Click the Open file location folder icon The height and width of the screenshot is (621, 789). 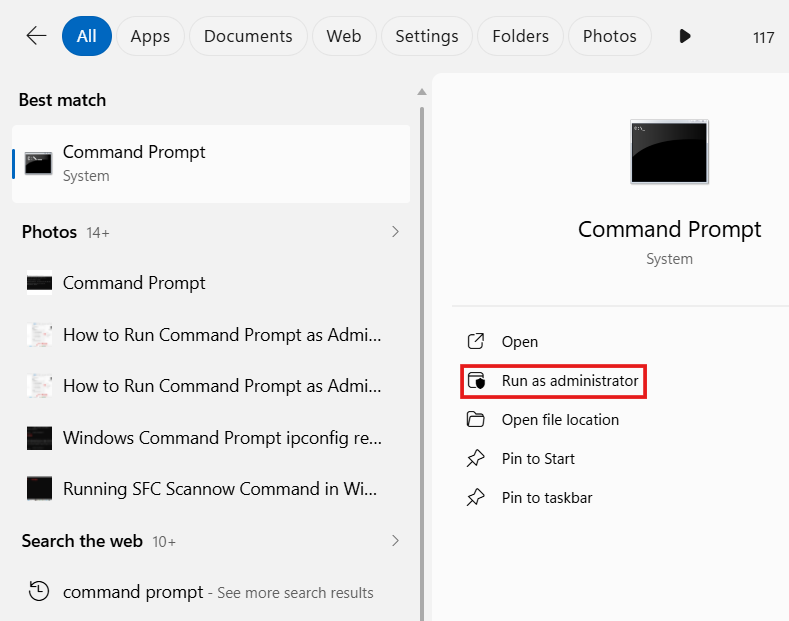coord(476,419)
